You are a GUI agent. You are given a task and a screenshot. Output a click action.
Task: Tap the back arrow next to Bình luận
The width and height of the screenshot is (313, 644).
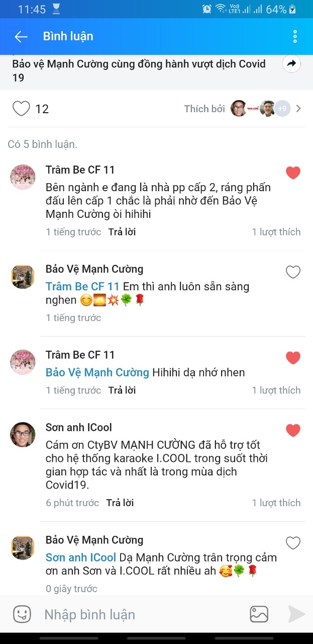(21, 36)
